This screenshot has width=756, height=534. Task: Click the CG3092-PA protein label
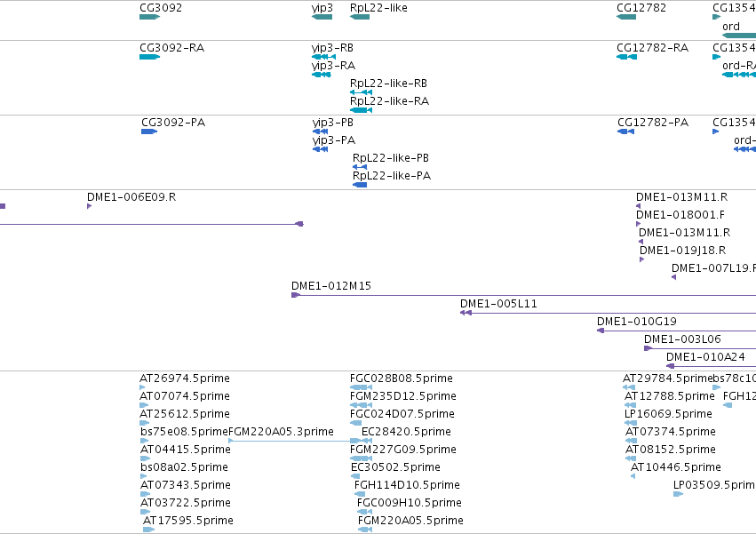(173, 123)
